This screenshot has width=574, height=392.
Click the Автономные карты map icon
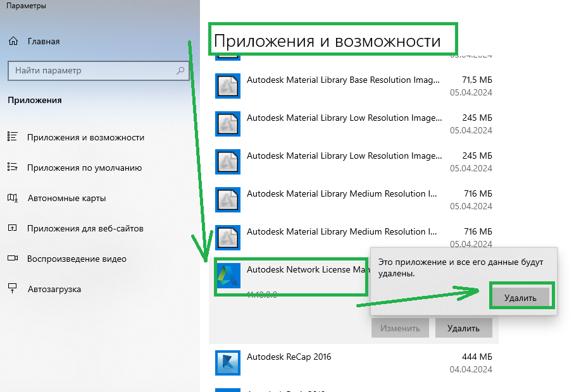pos(13,198)
